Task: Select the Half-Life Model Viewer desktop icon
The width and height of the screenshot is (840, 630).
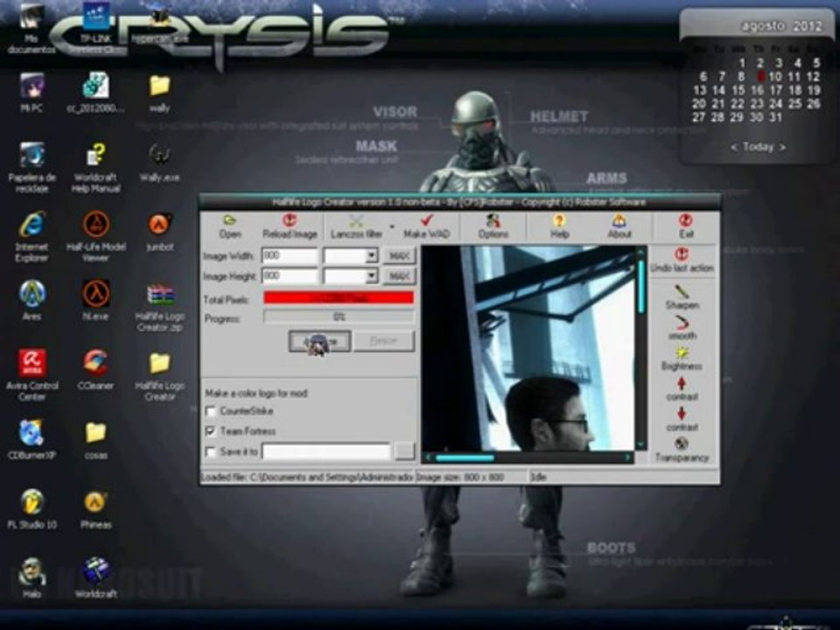Action: tap(96, 225)
